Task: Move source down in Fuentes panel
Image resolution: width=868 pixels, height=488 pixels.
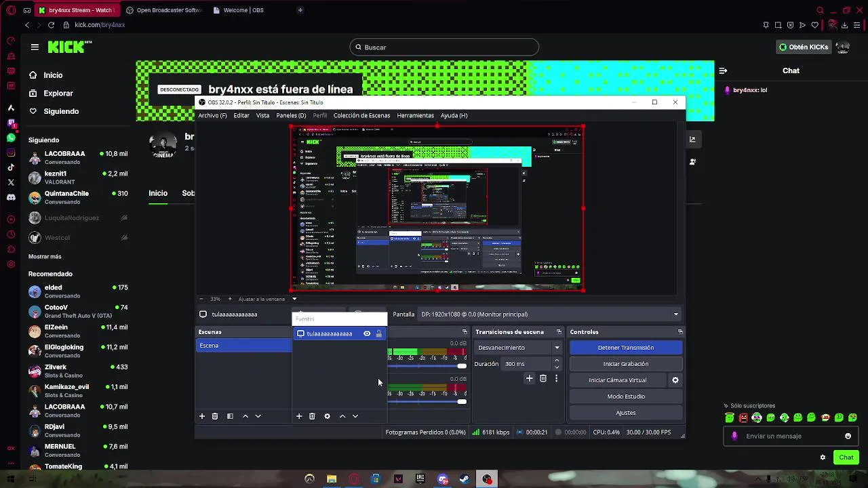Action: [x=355, y=416]
